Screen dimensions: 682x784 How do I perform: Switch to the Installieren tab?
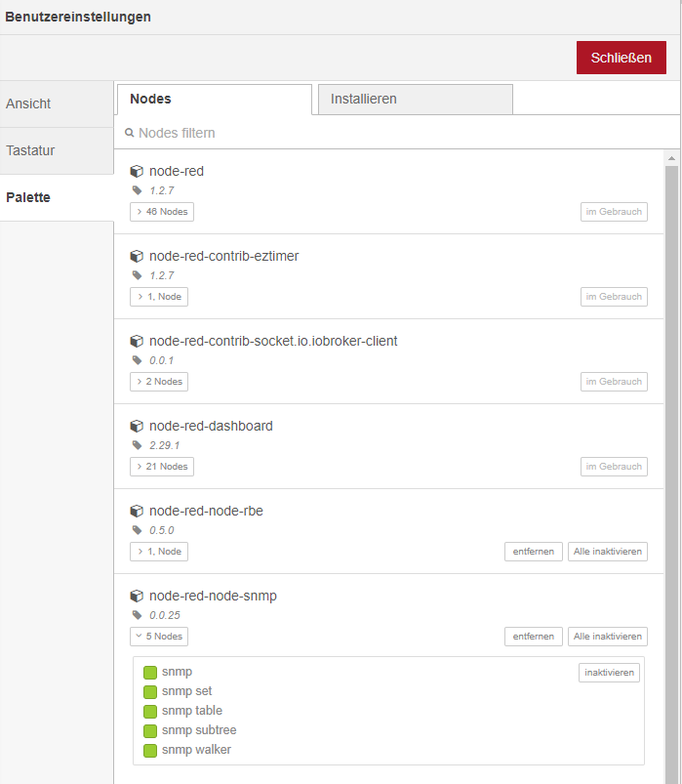416,99
